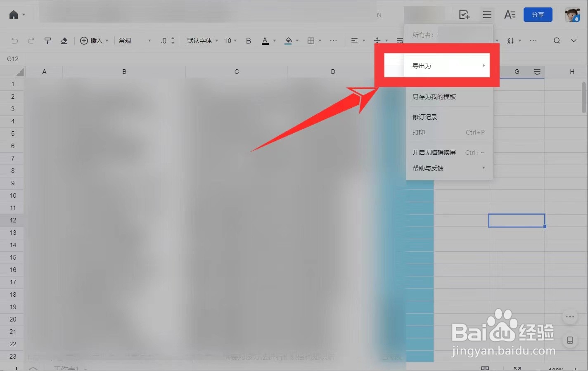Click the sort icon in the toolbar

(x=510, y=40)
